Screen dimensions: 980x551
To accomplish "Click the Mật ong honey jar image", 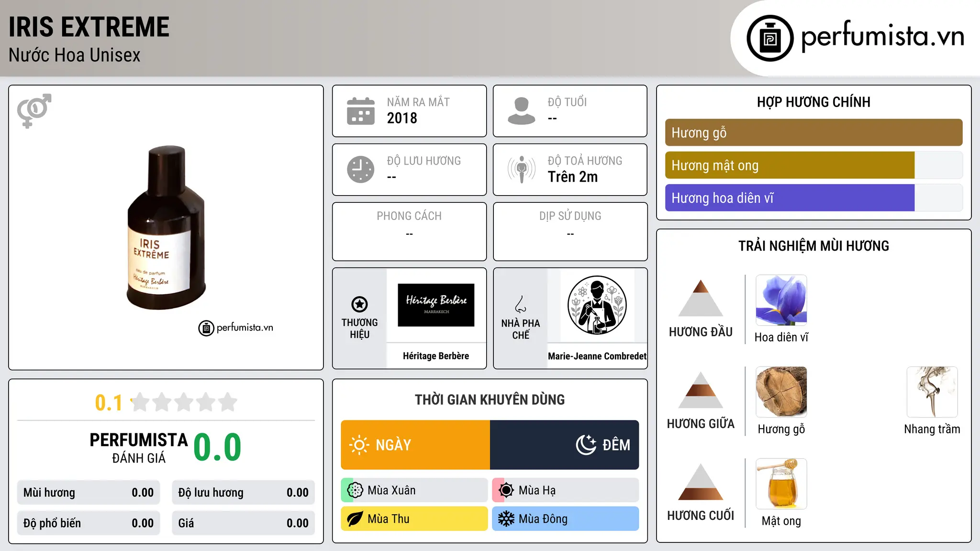I will coord(781,484).
